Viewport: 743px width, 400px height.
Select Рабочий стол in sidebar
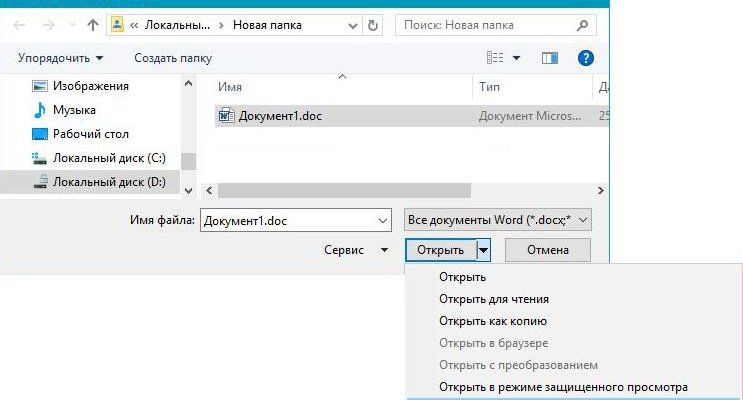[x=90, y=133]
